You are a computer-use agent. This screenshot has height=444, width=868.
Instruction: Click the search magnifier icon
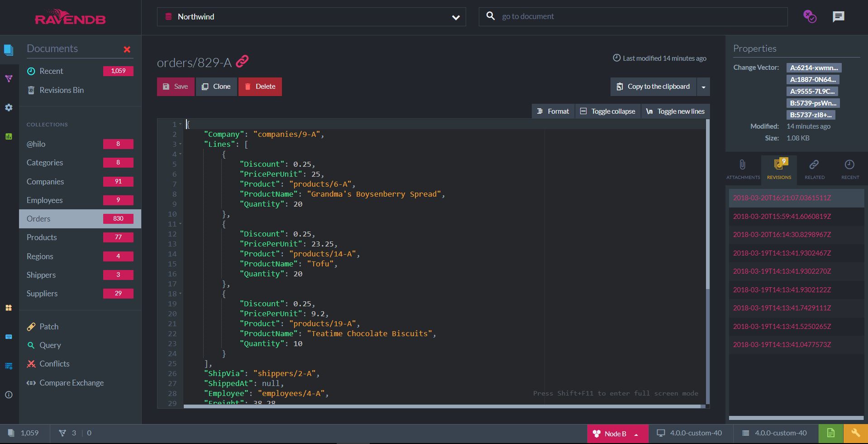pos(490,16)
